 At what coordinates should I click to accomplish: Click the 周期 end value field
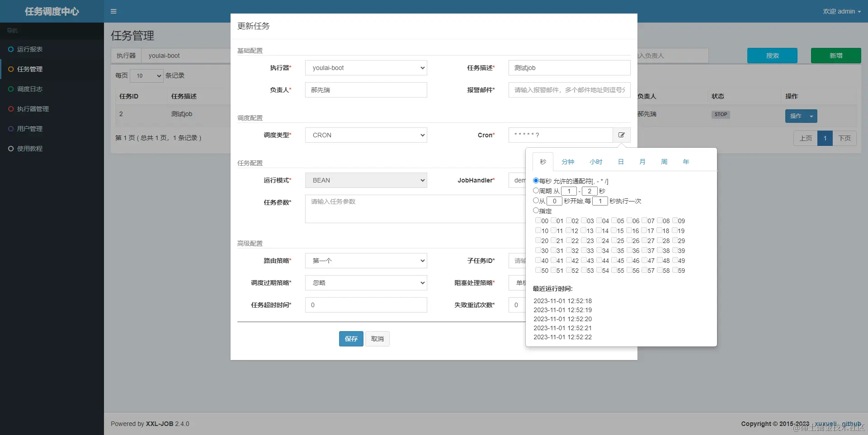[x=590, y=191]
